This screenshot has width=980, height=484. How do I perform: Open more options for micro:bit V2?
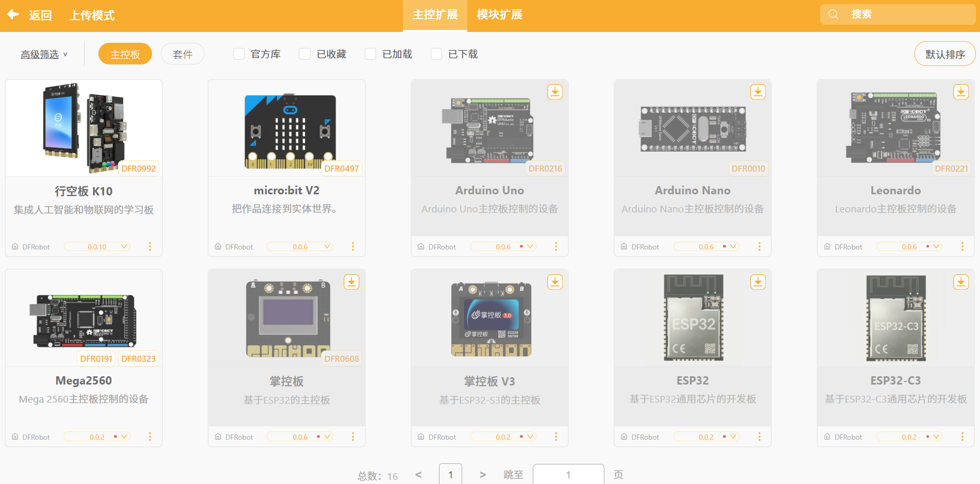click(x=353, y=246)
